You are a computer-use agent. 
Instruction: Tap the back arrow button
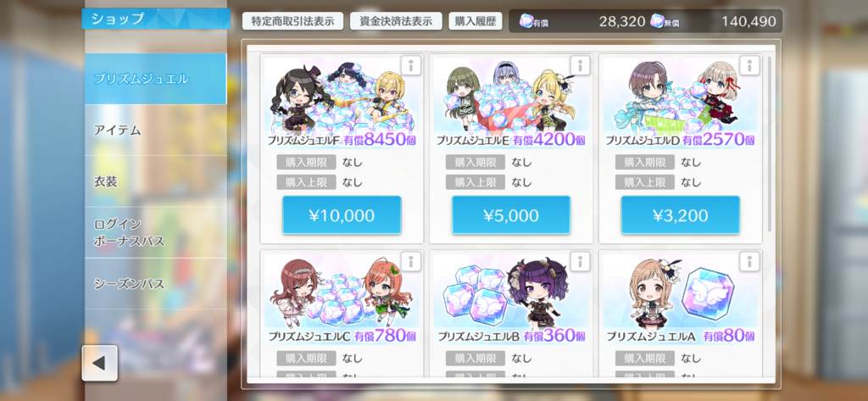(x=100, y=364)
